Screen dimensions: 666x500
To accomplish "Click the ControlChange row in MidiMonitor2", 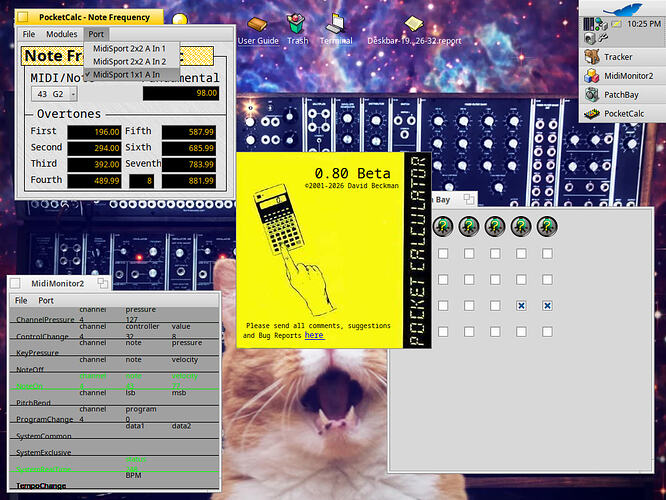I will click(114, 332).
